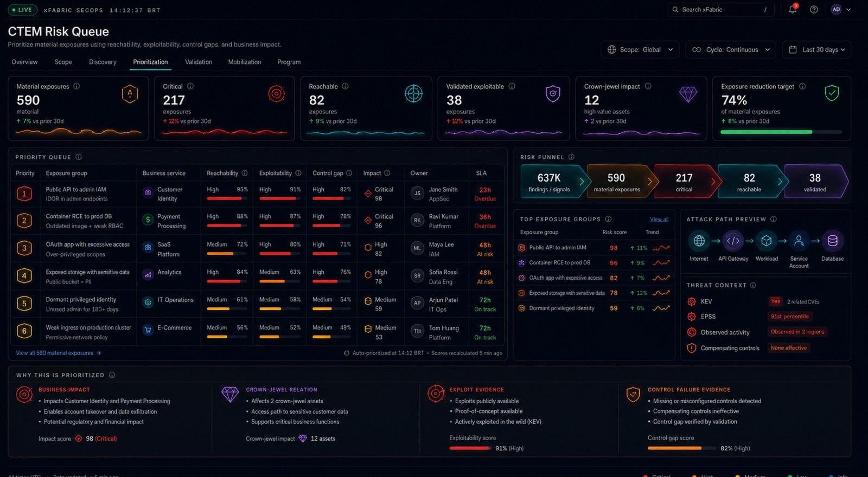This screenshot has width=868, height=477.
Task: Switch to the Validation tab
Action: [199, 62]
